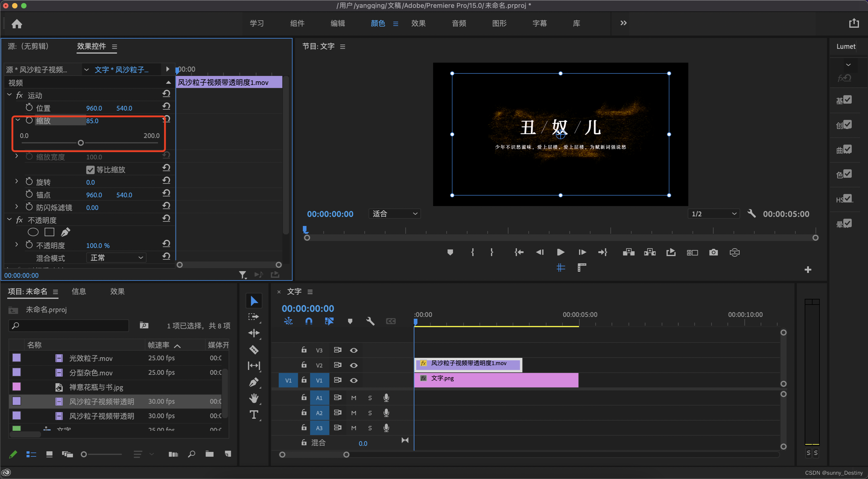
Task: Uncheck the 等比缩放 uniform scale checkbox
Action: pos(90,169)
